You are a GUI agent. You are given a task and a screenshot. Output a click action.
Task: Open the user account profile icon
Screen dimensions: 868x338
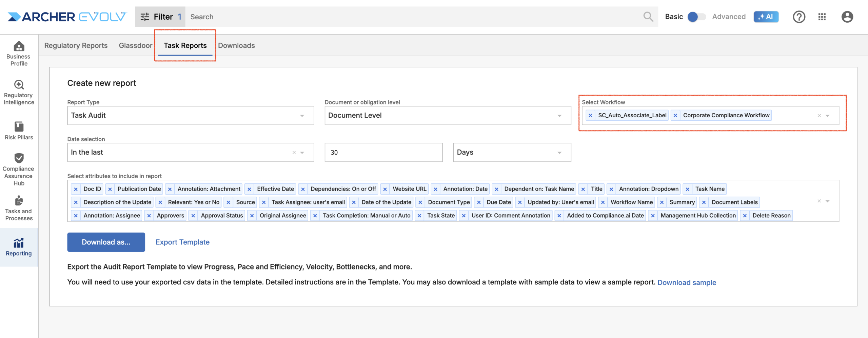click(x=847, y=17)
